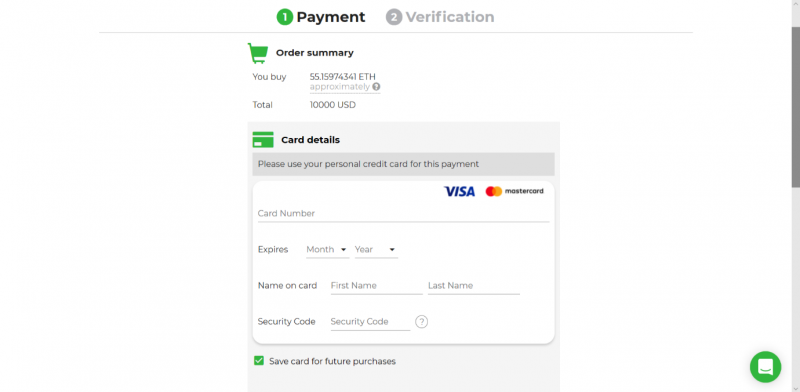The height and width of the screenshot is (392, 800).
Task: Select the Payment step tab
Action: pyautogui.click(x=321, y=17)
